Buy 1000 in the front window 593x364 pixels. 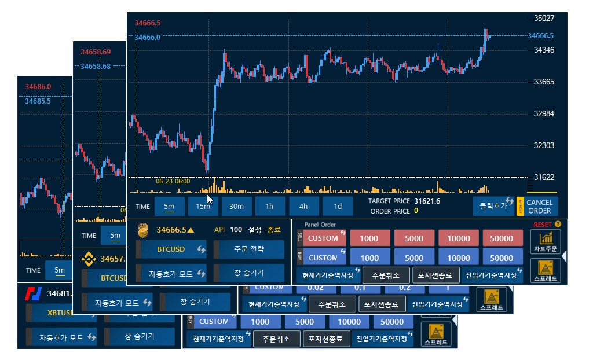pyautogui.click(x=369, y=258)
